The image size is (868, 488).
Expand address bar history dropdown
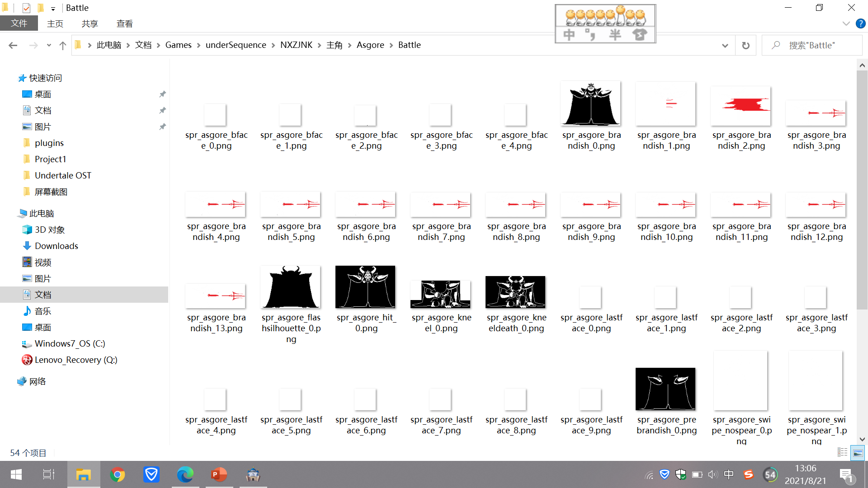click(x=725, y=45)
